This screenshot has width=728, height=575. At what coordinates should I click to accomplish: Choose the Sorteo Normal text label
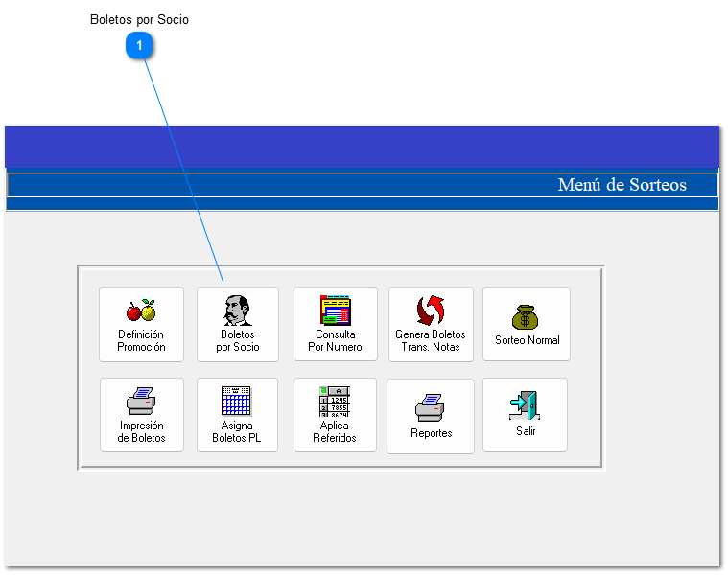coord(527,340)
